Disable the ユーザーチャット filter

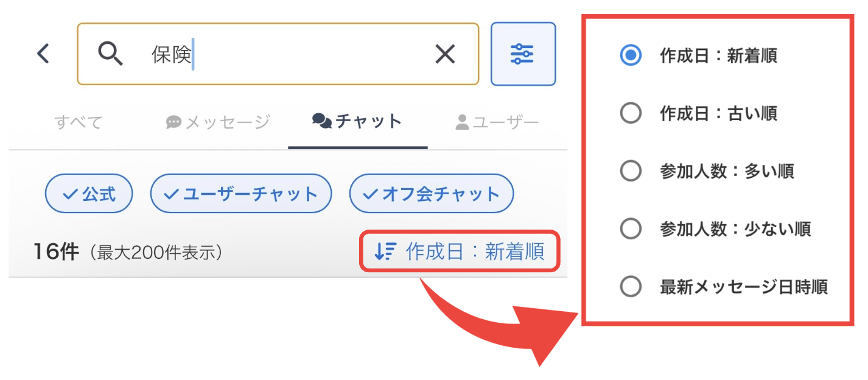[241, 193]
